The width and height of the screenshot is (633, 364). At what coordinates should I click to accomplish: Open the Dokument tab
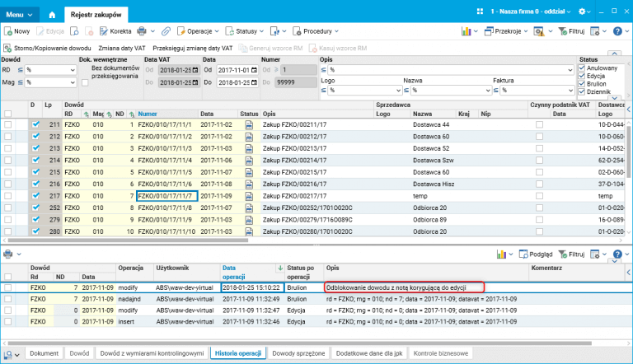44,353
